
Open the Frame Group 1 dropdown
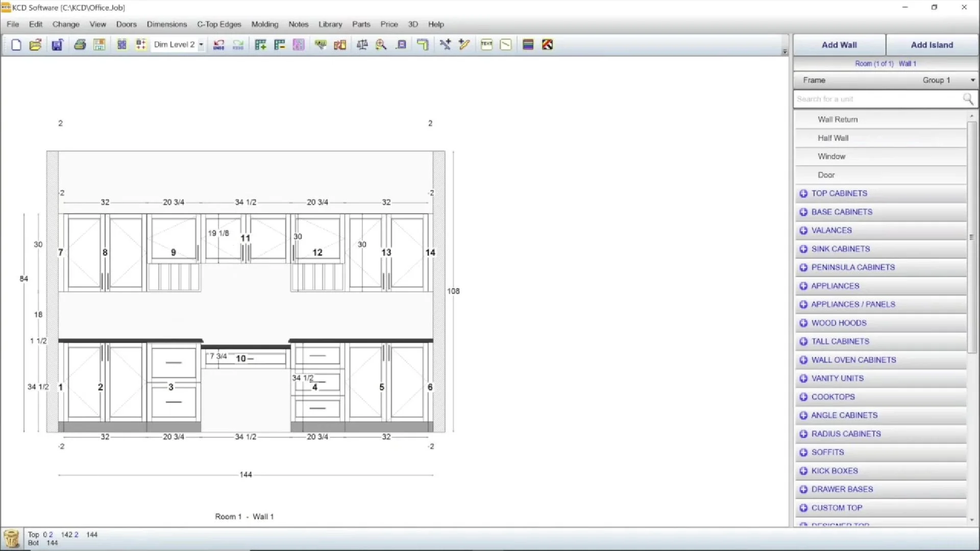pyautogui.click(x=972, y=80)
